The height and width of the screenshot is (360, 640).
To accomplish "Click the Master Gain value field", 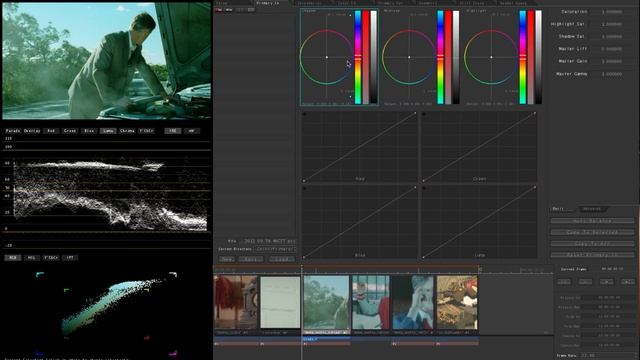I will coord(611,61).
